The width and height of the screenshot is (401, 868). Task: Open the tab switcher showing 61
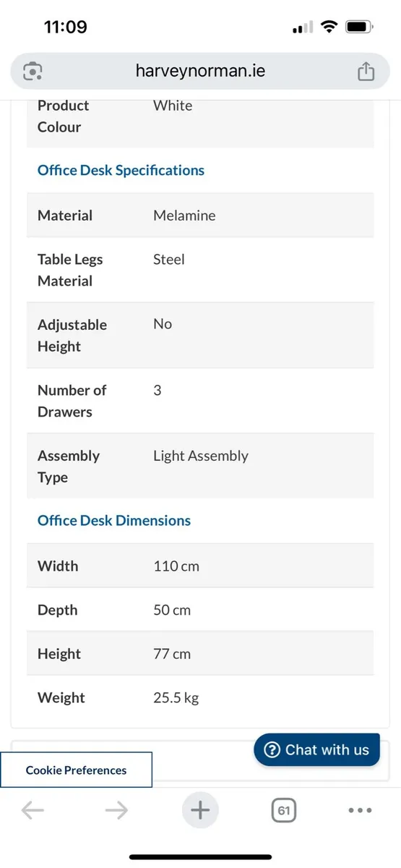[x=284, y=811]
